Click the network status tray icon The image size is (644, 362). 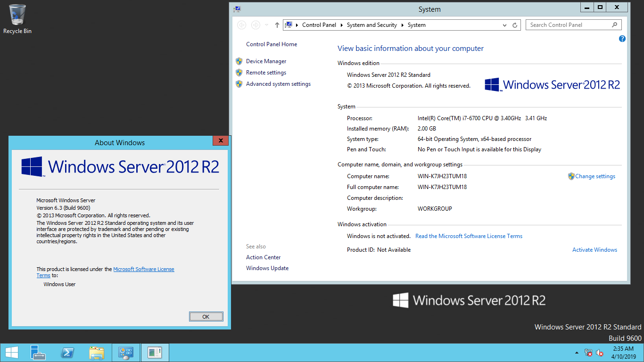click(x=588, y=353)
